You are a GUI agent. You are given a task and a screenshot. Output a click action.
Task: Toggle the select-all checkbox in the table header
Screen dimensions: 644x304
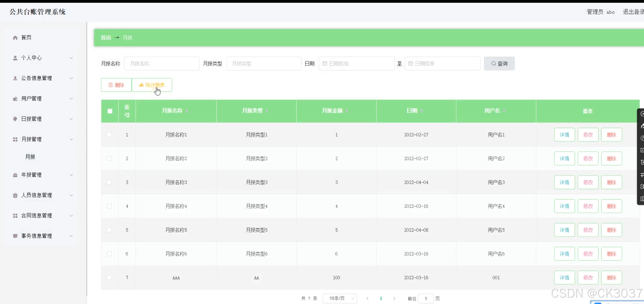pos(110,111)
